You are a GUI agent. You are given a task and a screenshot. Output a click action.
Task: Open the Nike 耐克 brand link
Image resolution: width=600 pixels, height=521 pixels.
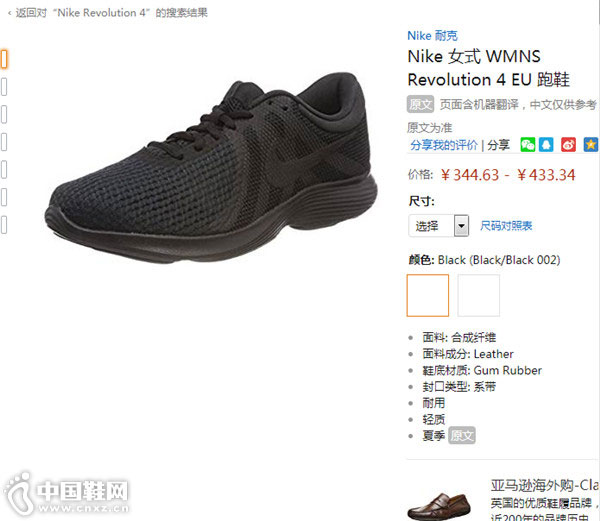click(432, 36)
